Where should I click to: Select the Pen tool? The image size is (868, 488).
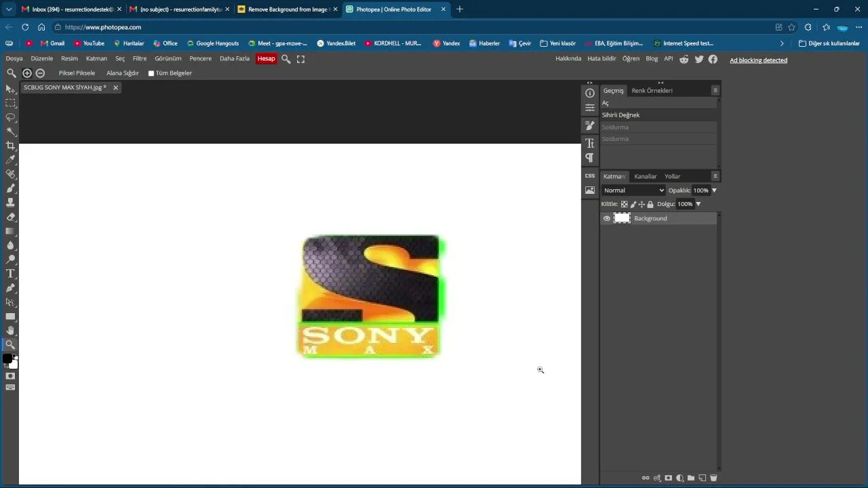10,288
